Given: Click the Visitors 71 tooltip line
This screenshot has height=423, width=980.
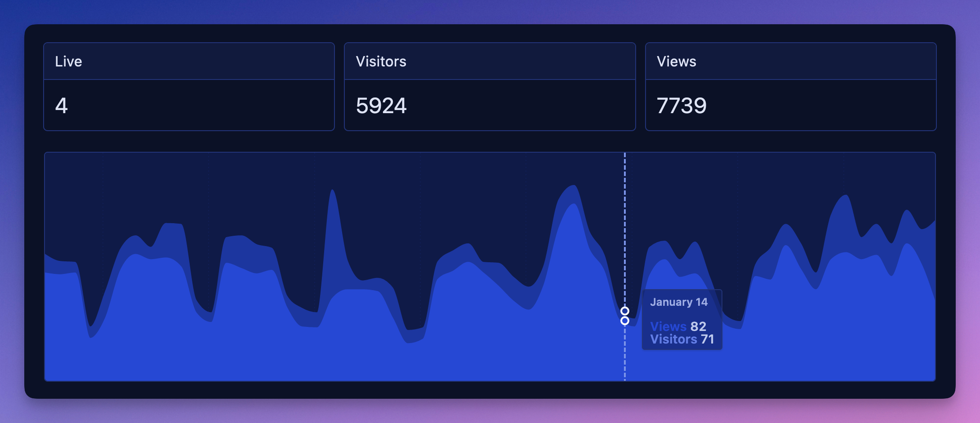Looking at the screenshot, I should [x=682, y=339].
